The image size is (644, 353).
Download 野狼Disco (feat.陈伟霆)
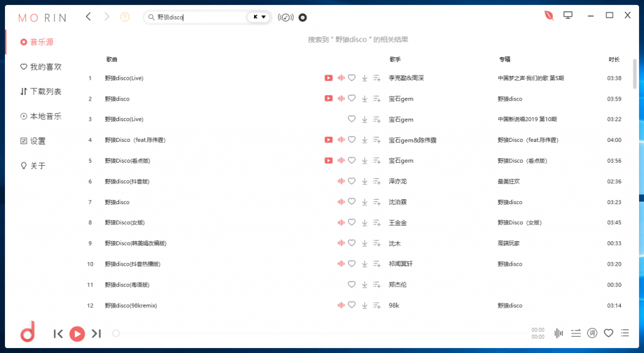pos(364,140)
